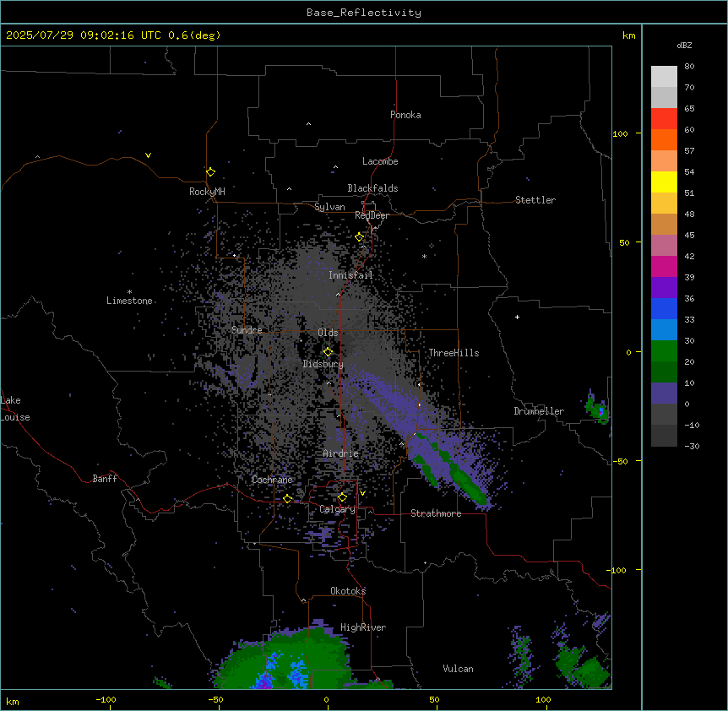Pick the yellow 54 dBZ legend swatch
The height and width of the screenshot is (711, 728).
coord(664,182)
